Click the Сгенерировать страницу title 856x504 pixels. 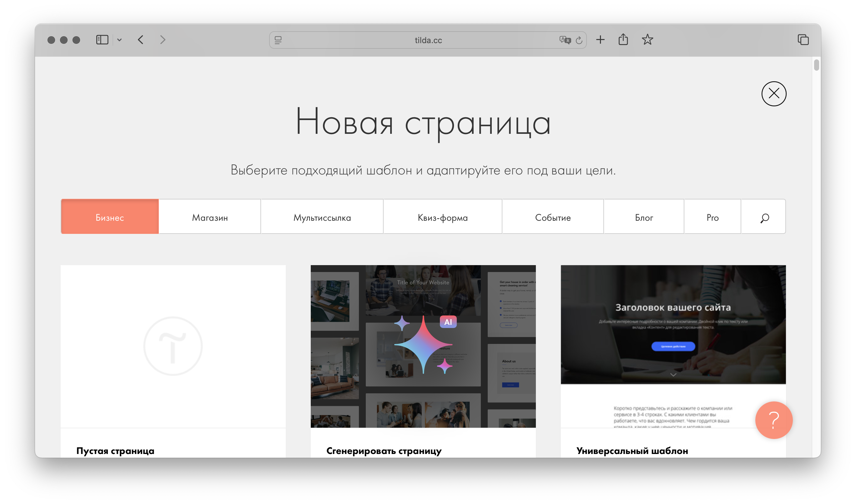[x=384, y=451]
